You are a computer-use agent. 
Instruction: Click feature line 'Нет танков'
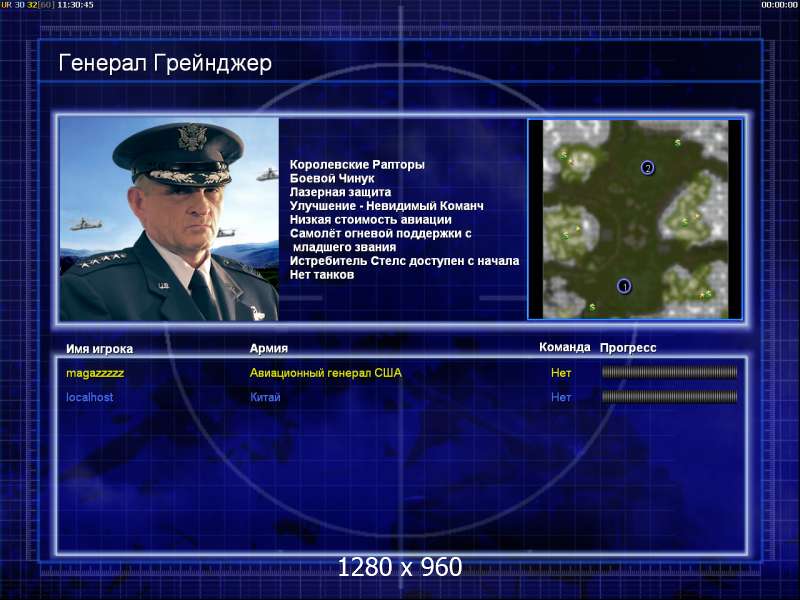tap(322, 275)
